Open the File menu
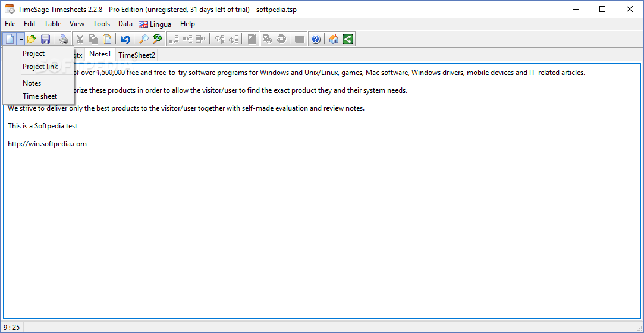Viewport: 644px width, 333px height. pyautogui.click(x=10, y=24)
